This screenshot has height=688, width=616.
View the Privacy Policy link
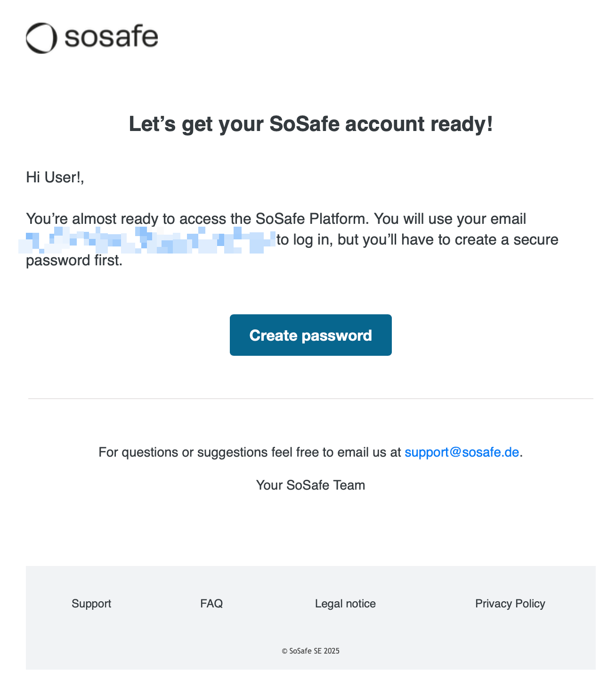point(510,604)
